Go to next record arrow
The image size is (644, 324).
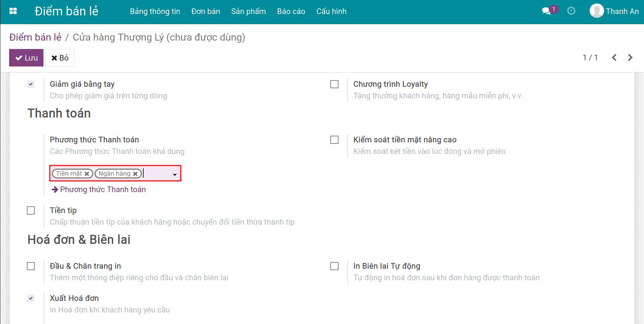pos(630,57)
